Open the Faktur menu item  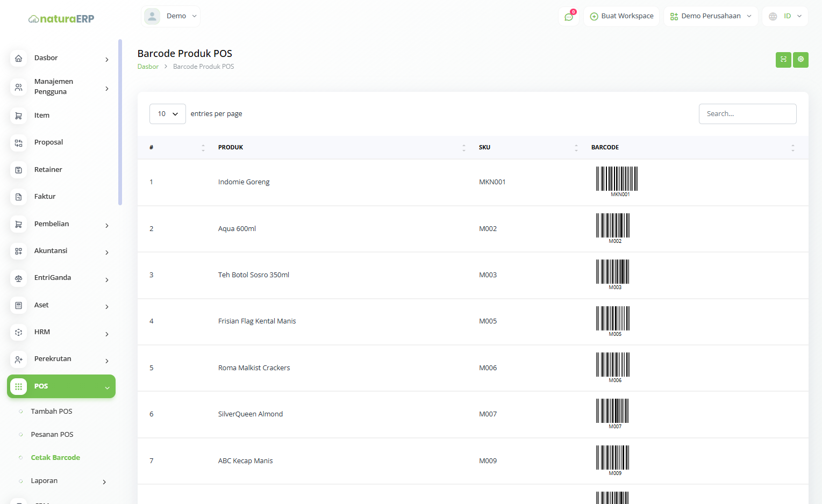coord(45,197)
